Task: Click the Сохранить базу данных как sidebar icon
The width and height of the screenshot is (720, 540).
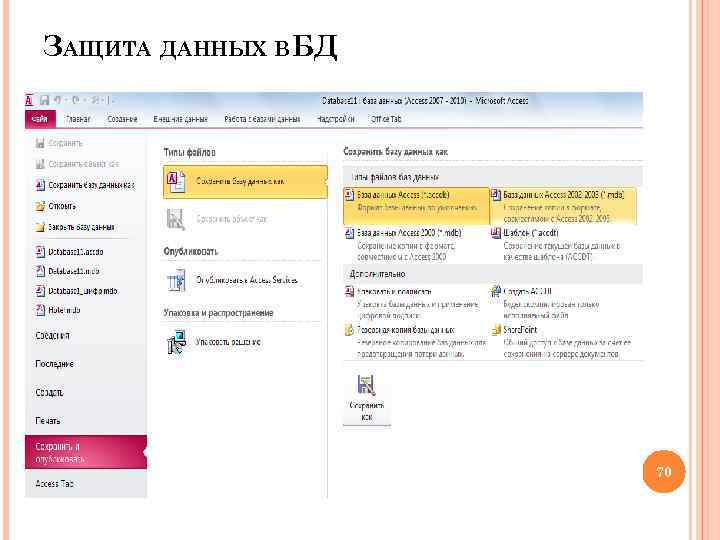Action: pyautogui.click(x=40, y=185)
